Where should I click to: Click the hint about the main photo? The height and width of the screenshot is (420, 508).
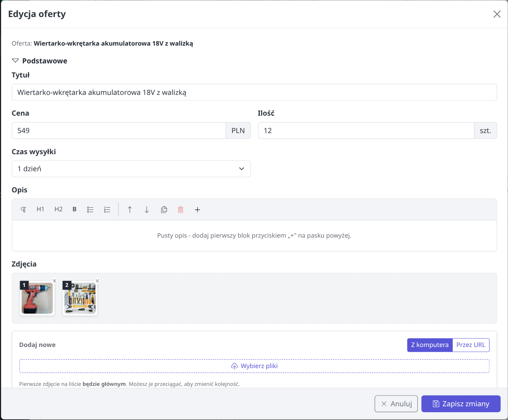pyautogui.click(x=130, y=384)
